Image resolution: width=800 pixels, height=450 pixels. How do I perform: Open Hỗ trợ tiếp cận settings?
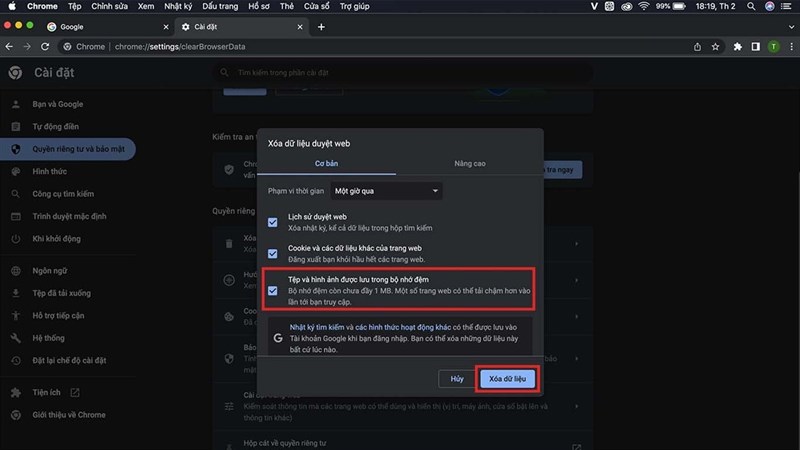58,315
